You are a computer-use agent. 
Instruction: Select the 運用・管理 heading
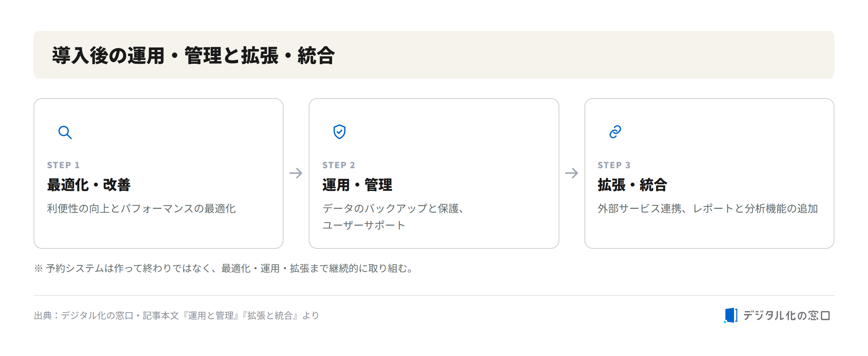[x=357, y=185]
